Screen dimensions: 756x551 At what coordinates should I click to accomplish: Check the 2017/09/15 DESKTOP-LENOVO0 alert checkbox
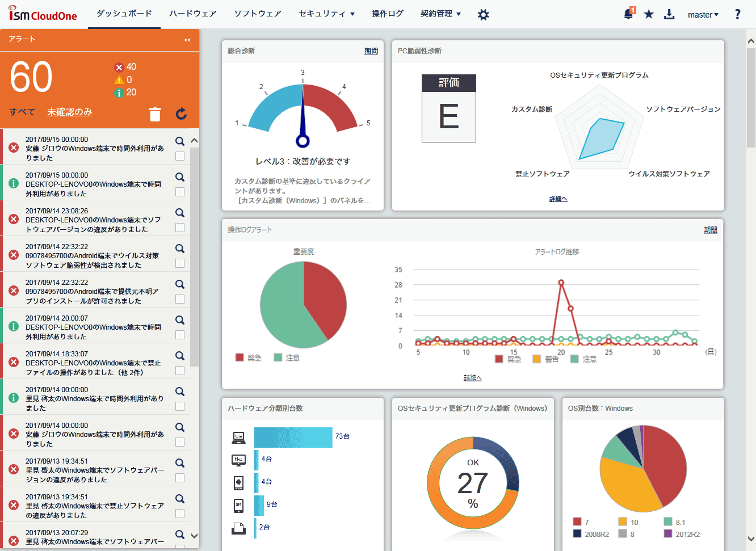tap(180, 192)
